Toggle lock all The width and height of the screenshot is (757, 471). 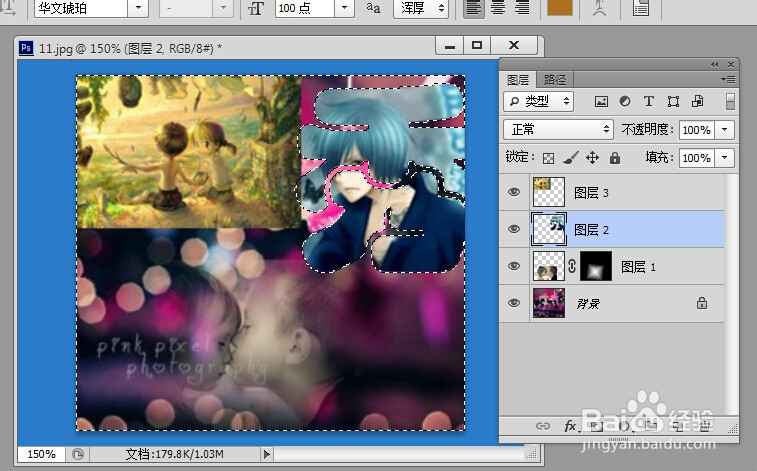point(615,158)
